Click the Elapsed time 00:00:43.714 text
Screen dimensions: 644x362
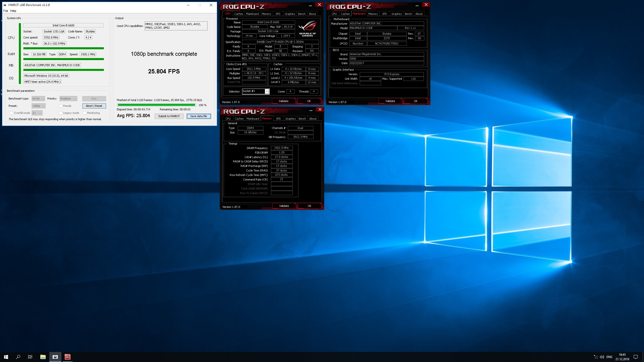134,109
